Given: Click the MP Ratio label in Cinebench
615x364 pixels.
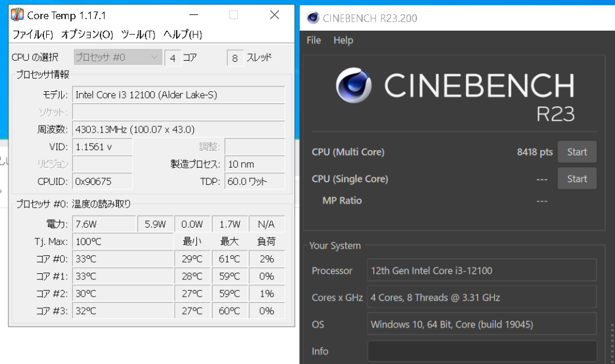Looking at the screenshot, I should click(342, 201).
